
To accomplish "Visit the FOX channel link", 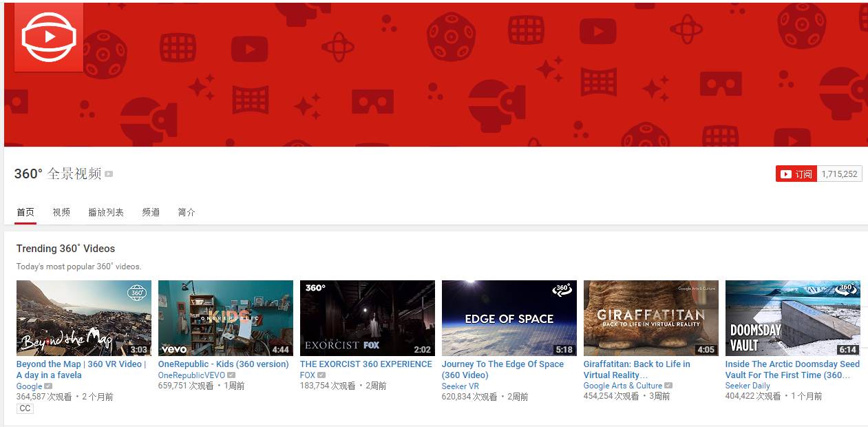I will pyautogui.click(x=308, y=375).
